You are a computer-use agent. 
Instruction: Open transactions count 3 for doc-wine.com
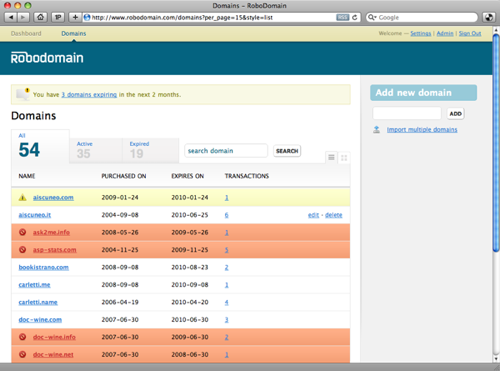227,320
